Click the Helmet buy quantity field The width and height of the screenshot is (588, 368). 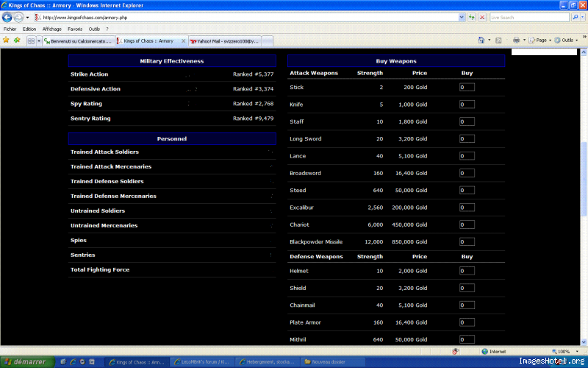click(467, 271)
